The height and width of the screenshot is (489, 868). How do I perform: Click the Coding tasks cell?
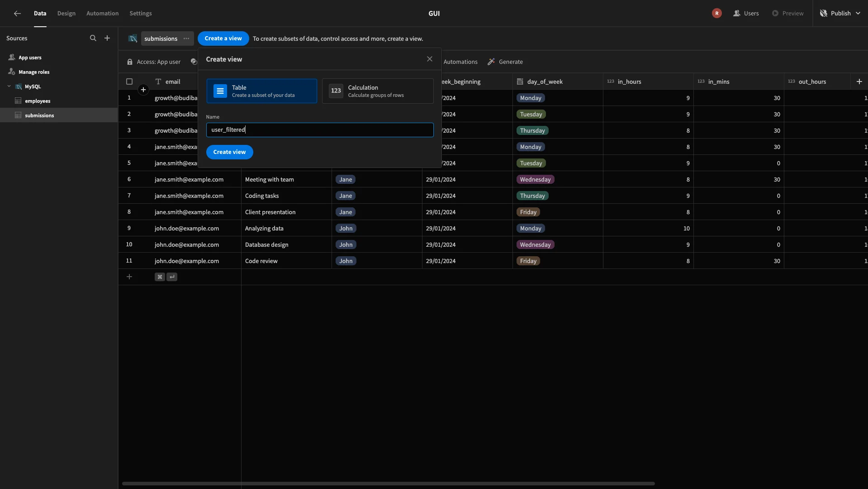286,196
